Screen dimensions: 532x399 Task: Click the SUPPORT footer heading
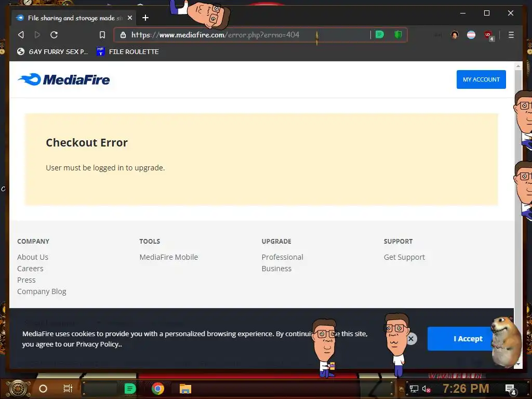coord(398,241)
